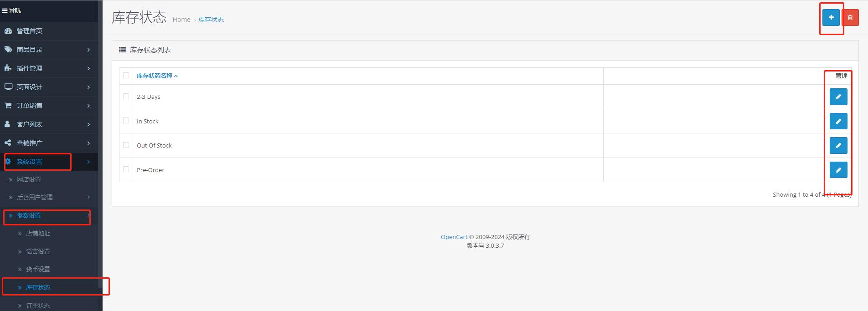The image size is (868, 311).
Task: Click the Home breadcrumb link
Action: click(181, 20)
